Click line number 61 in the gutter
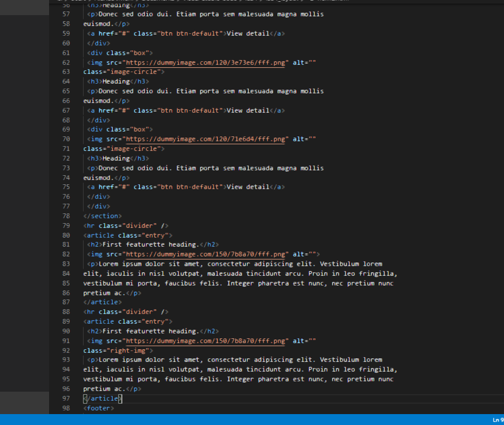Screen dimensions: 504x425 pos(66,53)
